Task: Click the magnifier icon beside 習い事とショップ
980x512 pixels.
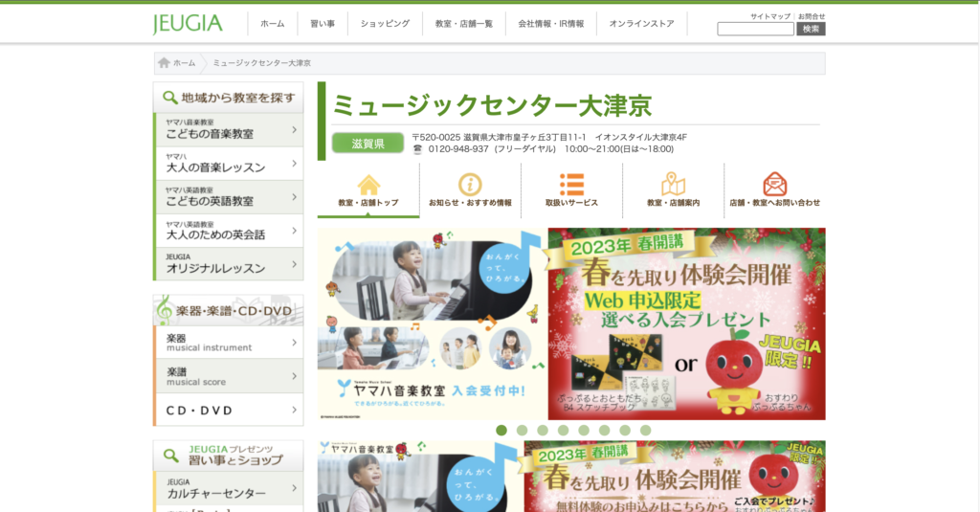Action: 170,456
